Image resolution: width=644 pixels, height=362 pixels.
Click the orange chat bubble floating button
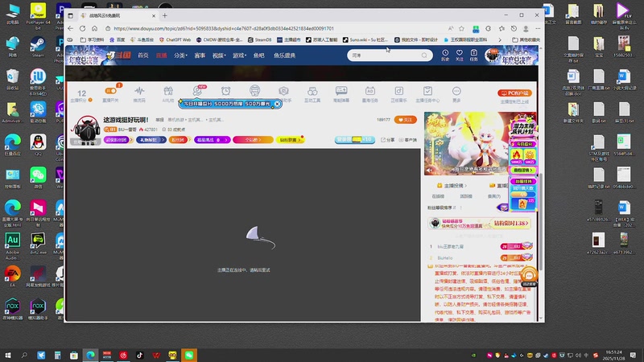529,275
